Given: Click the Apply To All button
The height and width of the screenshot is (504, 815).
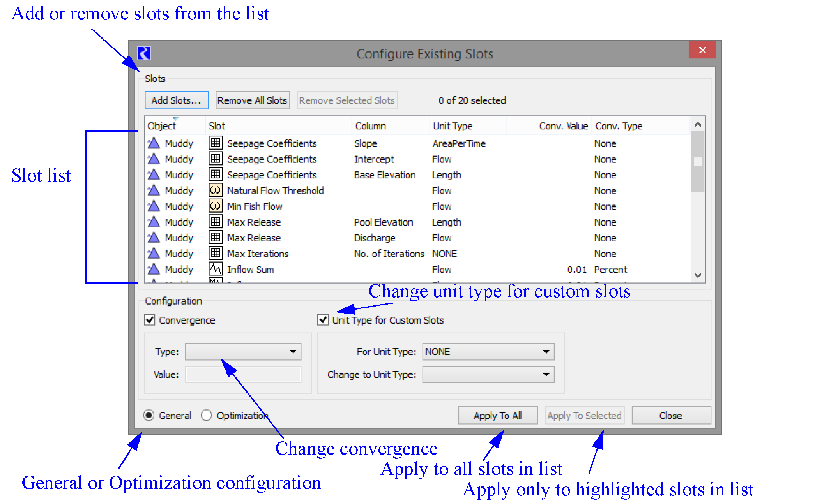Looking at the screenshot, I should [x=498, y=415].
